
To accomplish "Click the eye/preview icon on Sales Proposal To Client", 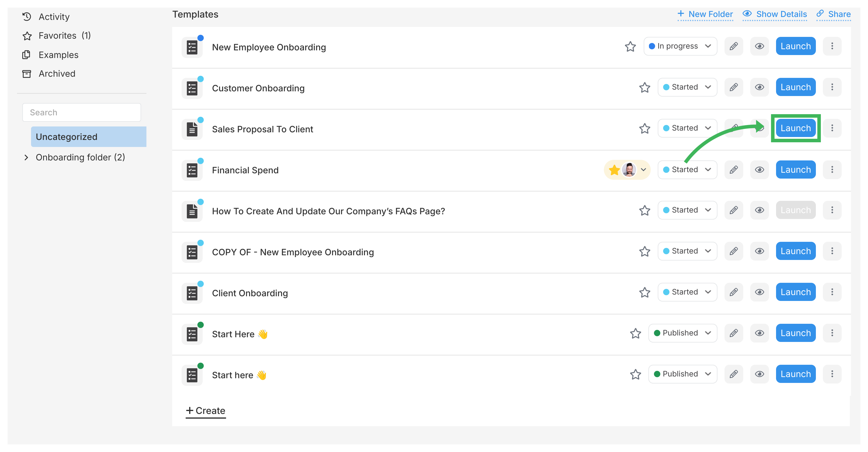I will (x=759, y=129).
